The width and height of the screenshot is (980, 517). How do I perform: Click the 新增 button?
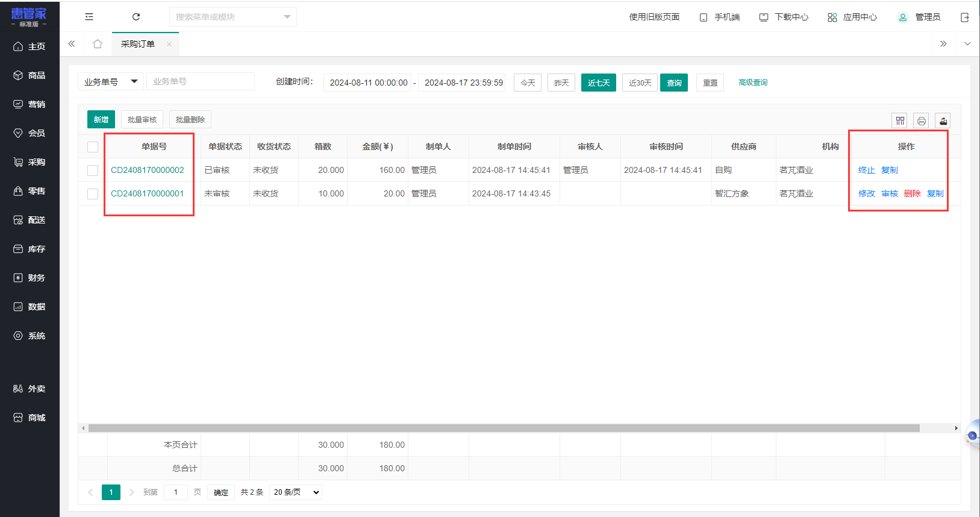101,119
